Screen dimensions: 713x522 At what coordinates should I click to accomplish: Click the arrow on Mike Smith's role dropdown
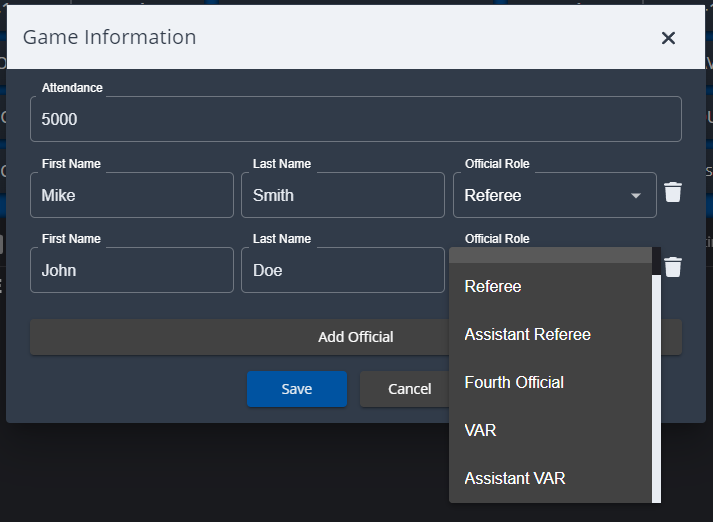click(636, 196)
